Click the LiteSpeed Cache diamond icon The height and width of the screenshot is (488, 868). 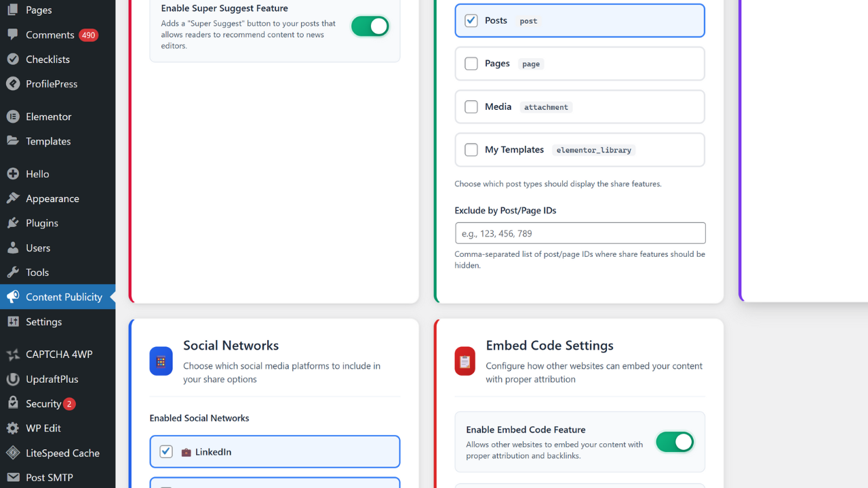(13, 453)
